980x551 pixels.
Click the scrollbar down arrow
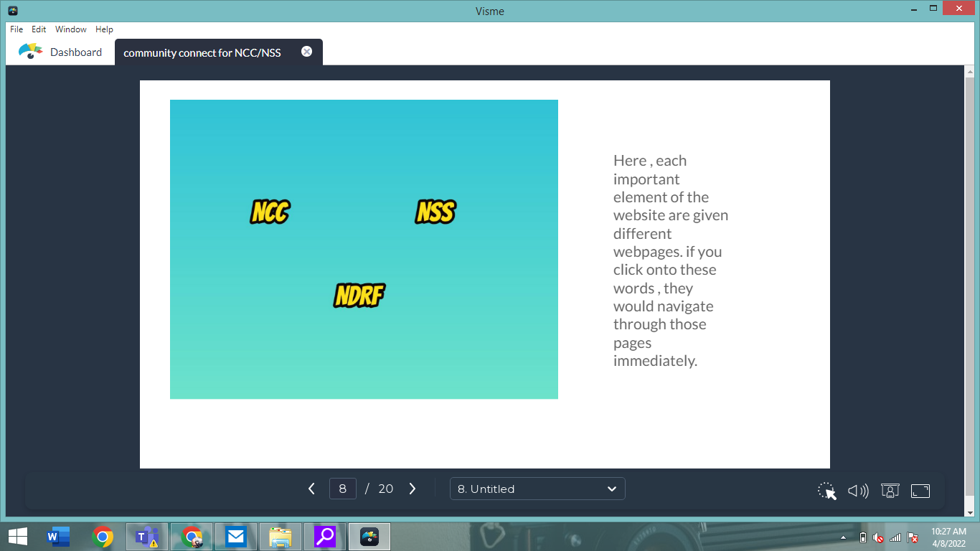coord(970,512)
